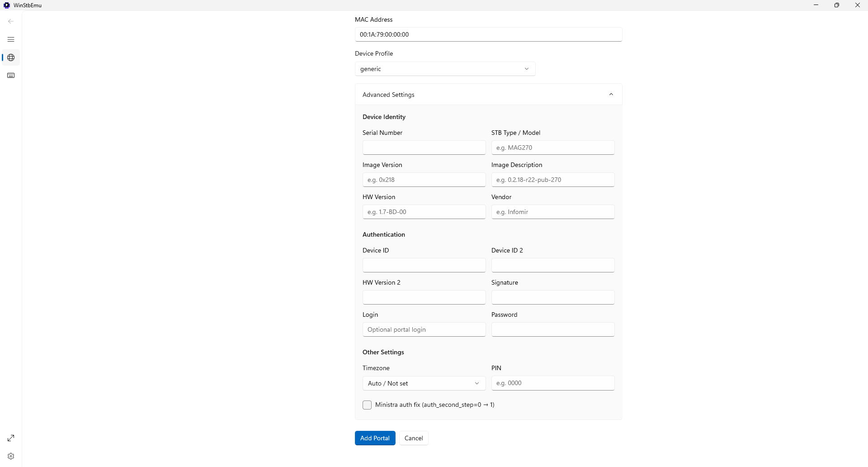The height and width of the screenshot is (467, 868).
Task: Focus the MAC Address input field
Action: pos(489,34)
